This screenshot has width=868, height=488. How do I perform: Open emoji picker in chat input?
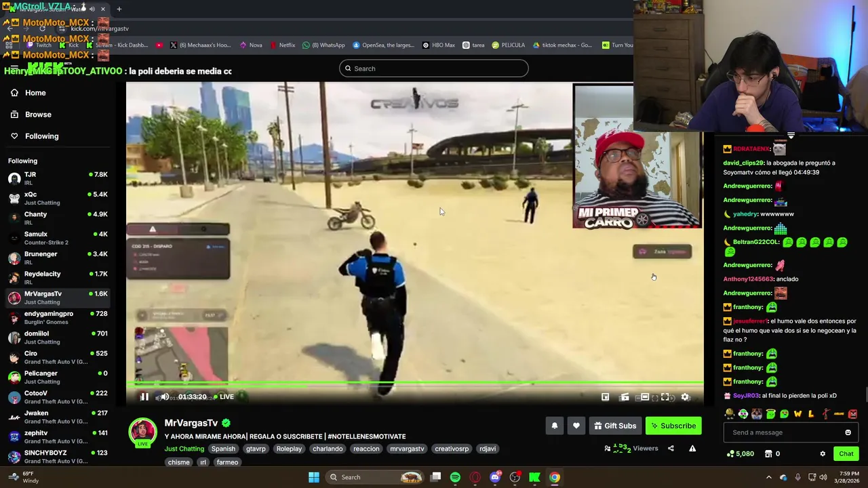tap(848, 432)
